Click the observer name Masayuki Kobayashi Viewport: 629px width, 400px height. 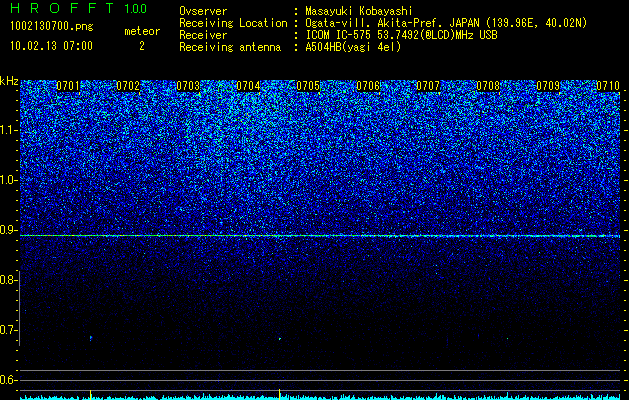coord(359,11)
